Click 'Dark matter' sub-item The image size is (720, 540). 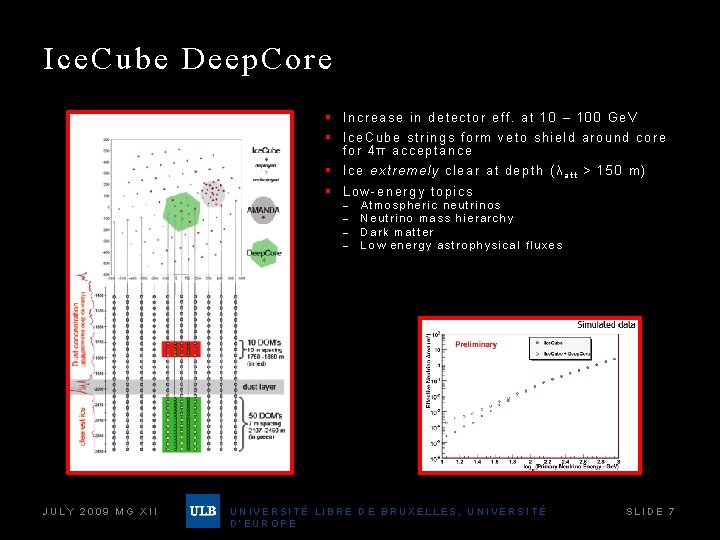tap(397, 232)
